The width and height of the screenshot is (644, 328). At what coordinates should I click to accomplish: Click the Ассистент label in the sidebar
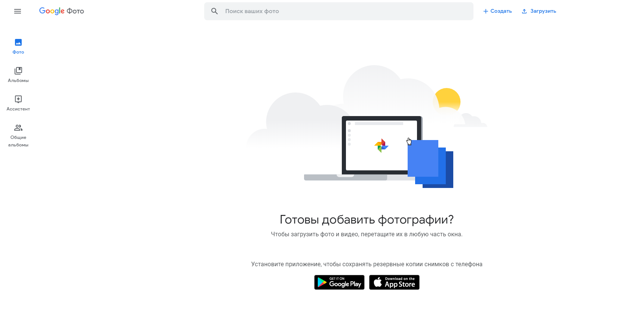click(x=18, y=109)
